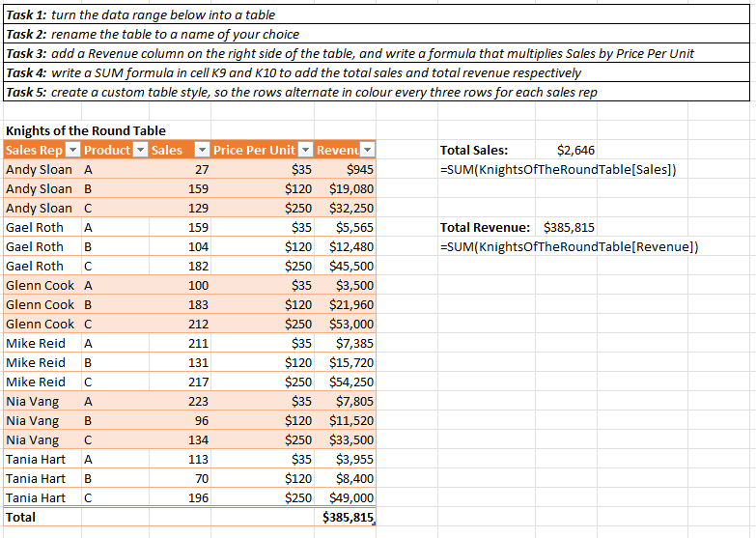
Task: Select the Task 2 instruction cell
Action: 377,34
